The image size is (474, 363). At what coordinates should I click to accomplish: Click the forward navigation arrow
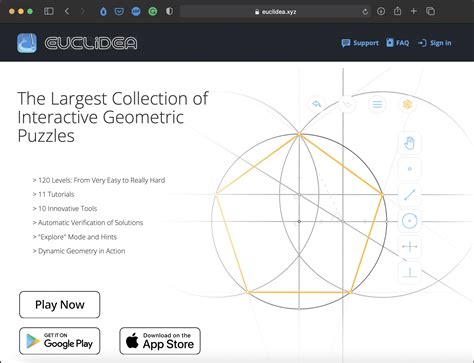(x=83, y=11)
